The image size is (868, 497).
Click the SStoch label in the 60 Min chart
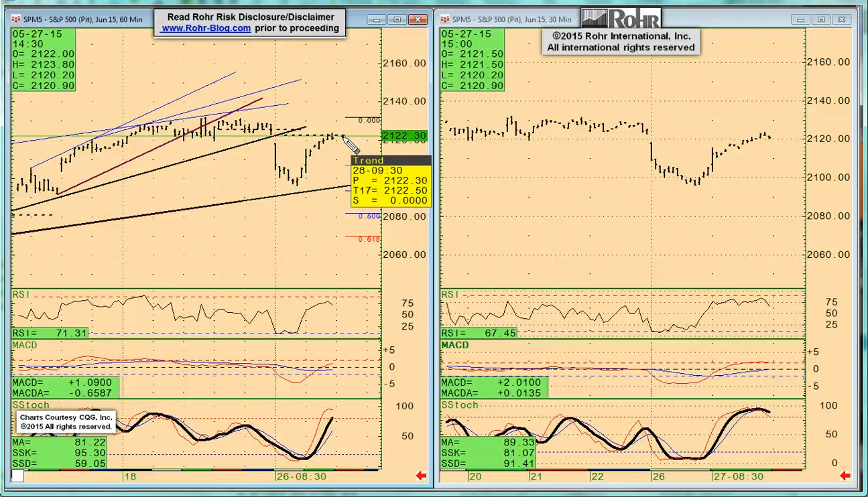pos(30,405)
